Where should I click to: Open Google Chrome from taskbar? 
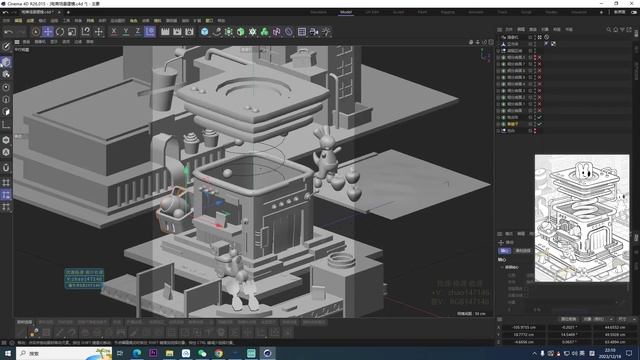(219, 353)
